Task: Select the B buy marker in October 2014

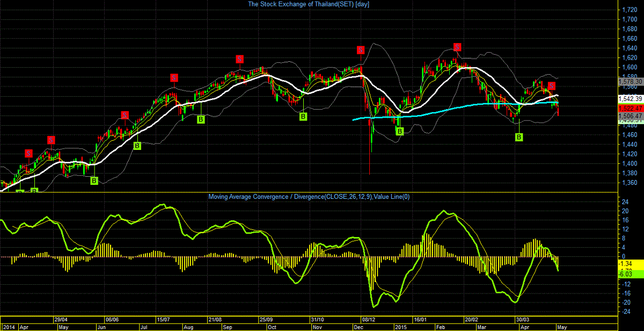Action: [303, 116]
